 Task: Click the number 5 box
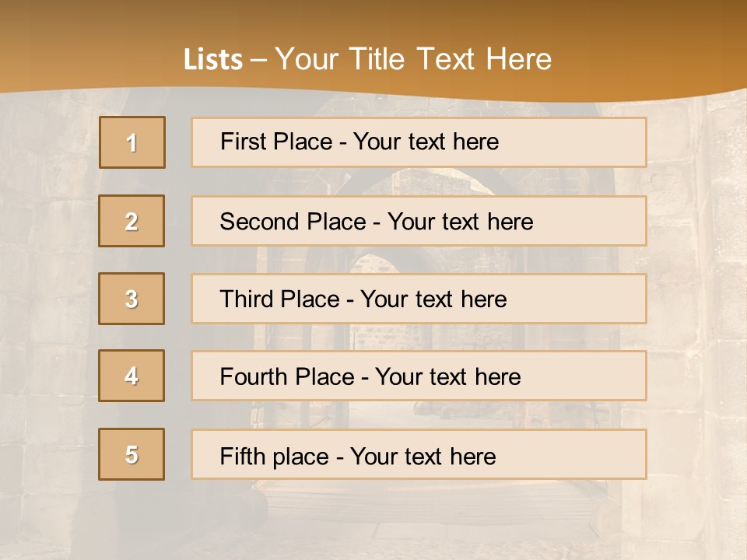(x=132, y=454)
